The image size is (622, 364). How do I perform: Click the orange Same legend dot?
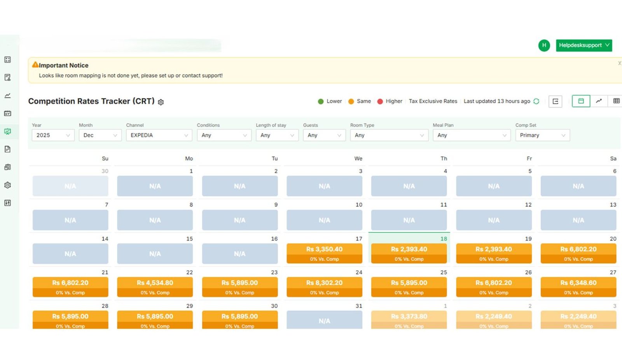351,101
